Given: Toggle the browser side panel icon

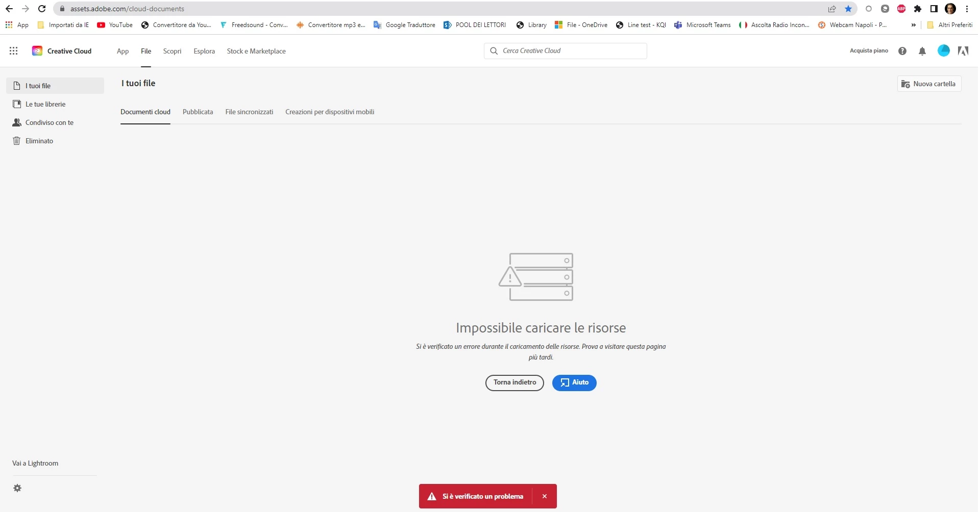Looking at the screenshot, I should [x=934, y=9].
